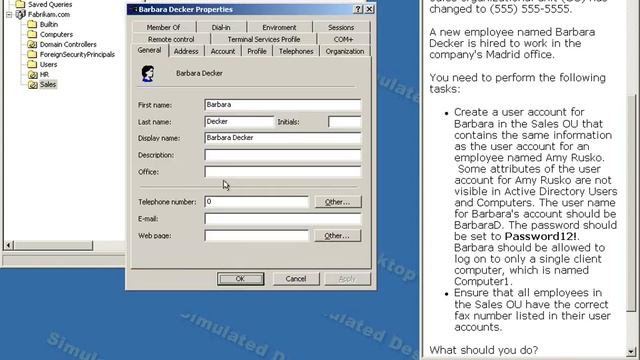Viewport: 640px width, 360px height.
Task: Select the Sales organizational unit
Action: tap(48, 84)
